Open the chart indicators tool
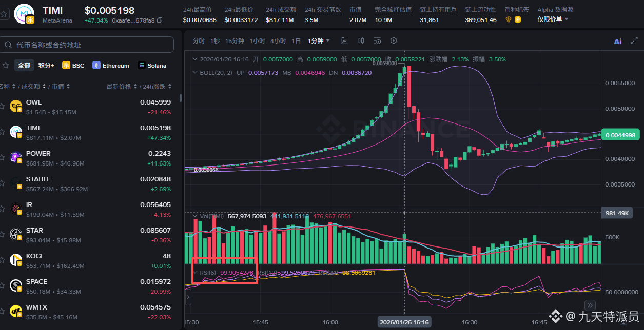Image resolution: width=644 pixels, height=330 pixels. [344, 40]
